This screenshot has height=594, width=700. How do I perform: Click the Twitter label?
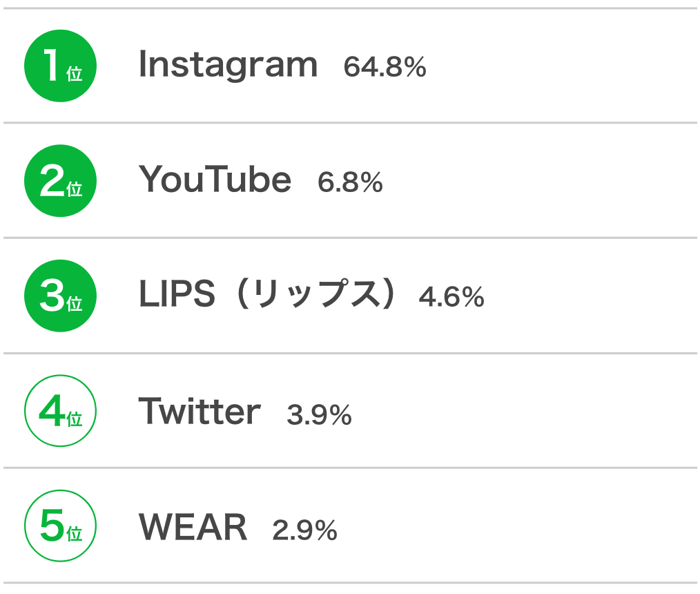click(200, 411)
